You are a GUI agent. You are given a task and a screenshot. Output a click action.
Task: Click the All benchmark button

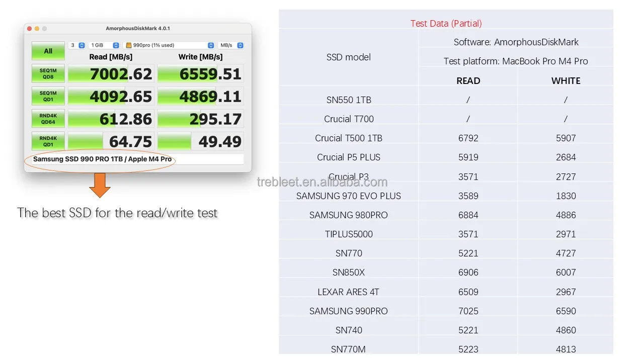(48, 51)
